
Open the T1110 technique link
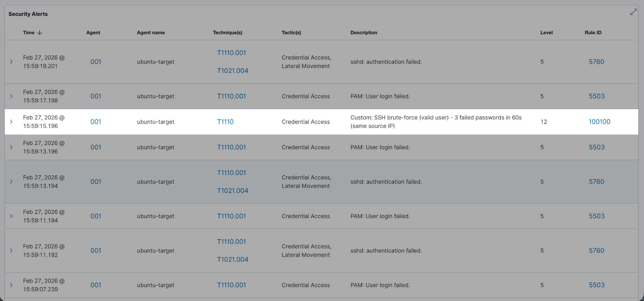click(225, 122)
